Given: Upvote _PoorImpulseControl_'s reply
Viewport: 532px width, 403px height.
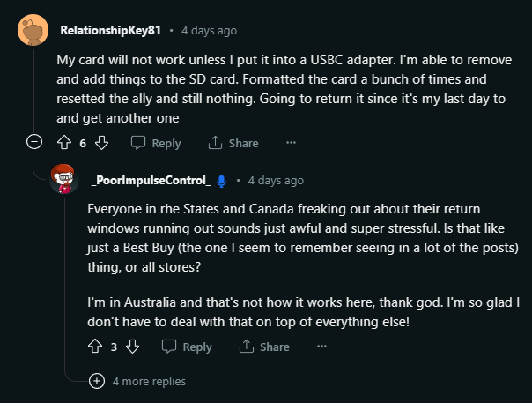Looking at the screenshot, I should [95, 347].
